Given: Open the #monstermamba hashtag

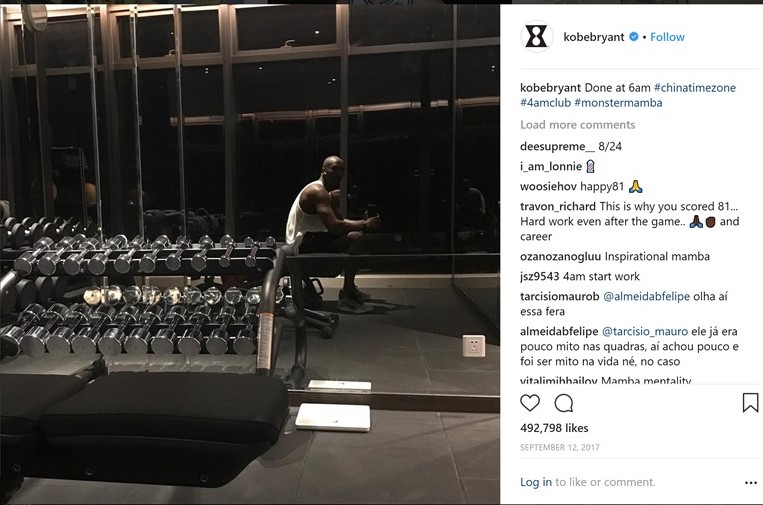Looking at the screenshot, I should click(x=618, y=103).
